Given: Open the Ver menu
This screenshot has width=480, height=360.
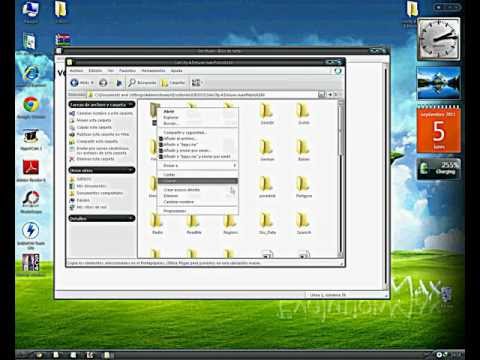Looking at the screenshot, I should (111, 71).
